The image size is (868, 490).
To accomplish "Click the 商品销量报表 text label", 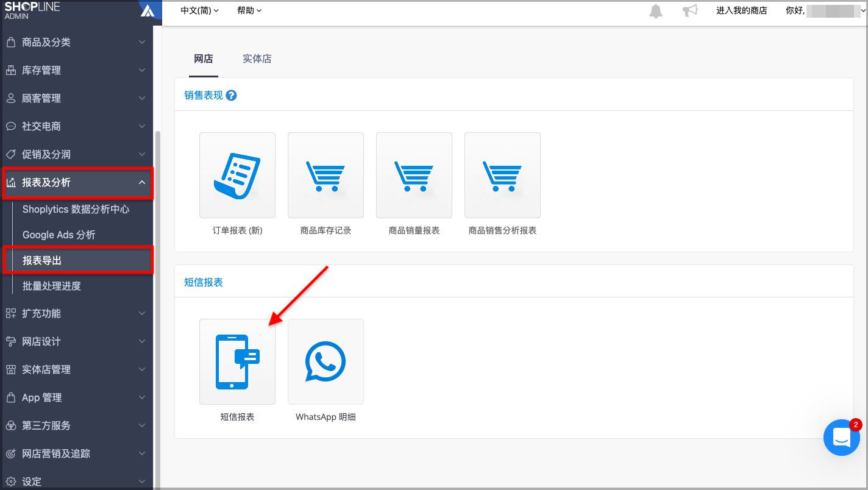I will pyautogui.click(x=414, y=230).
